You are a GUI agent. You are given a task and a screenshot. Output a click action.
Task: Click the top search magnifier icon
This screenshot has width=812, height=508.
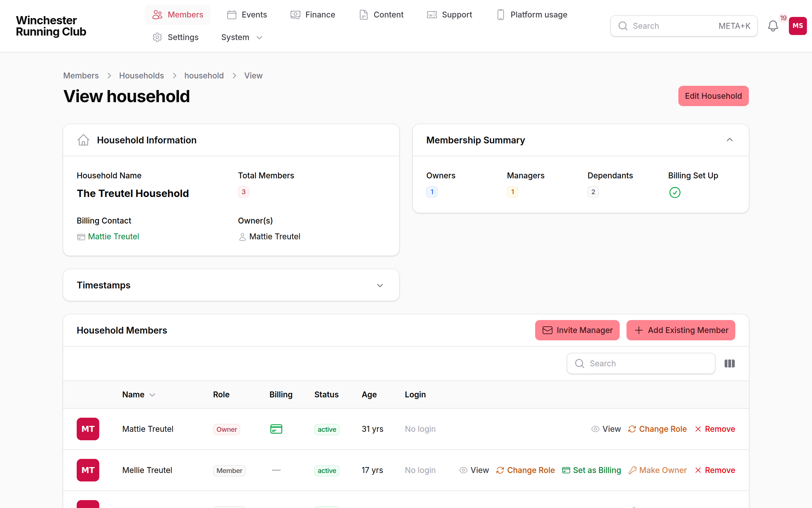click(623, 26)
